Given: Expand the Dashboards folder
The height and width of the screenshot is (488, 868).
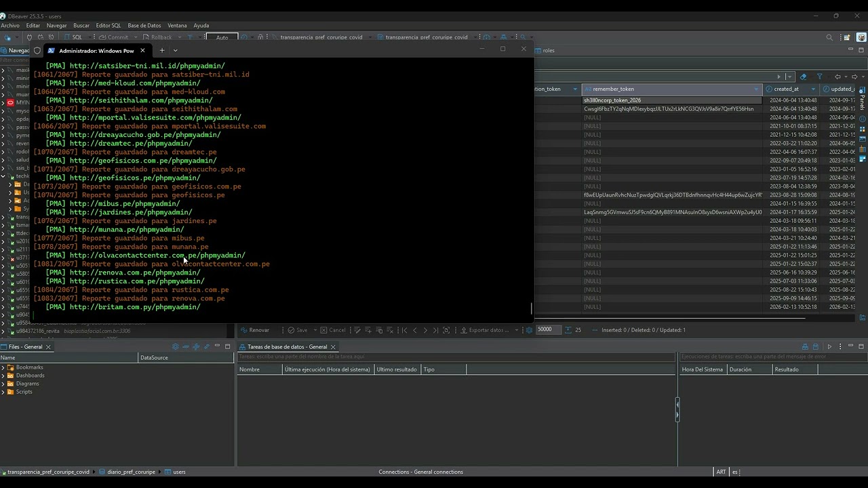Looking at the screenshot, I should point(3,375).
